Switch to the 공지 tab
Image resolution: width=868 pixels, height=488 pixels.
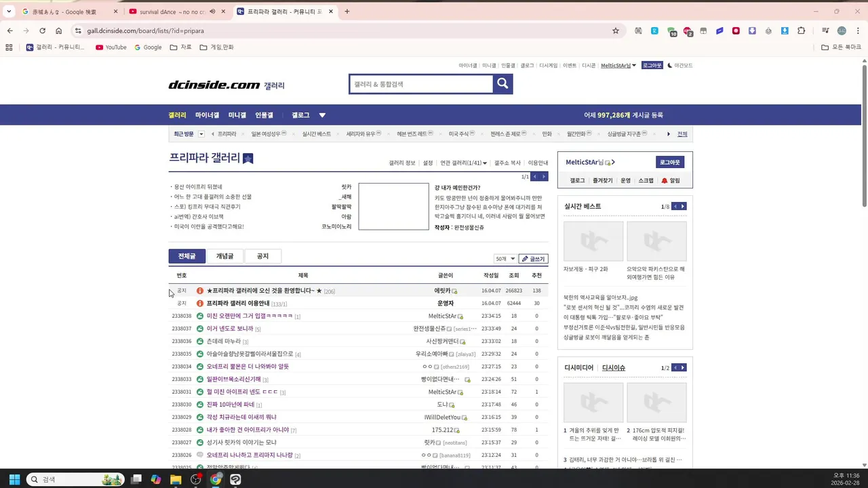(x=262, y=256)
